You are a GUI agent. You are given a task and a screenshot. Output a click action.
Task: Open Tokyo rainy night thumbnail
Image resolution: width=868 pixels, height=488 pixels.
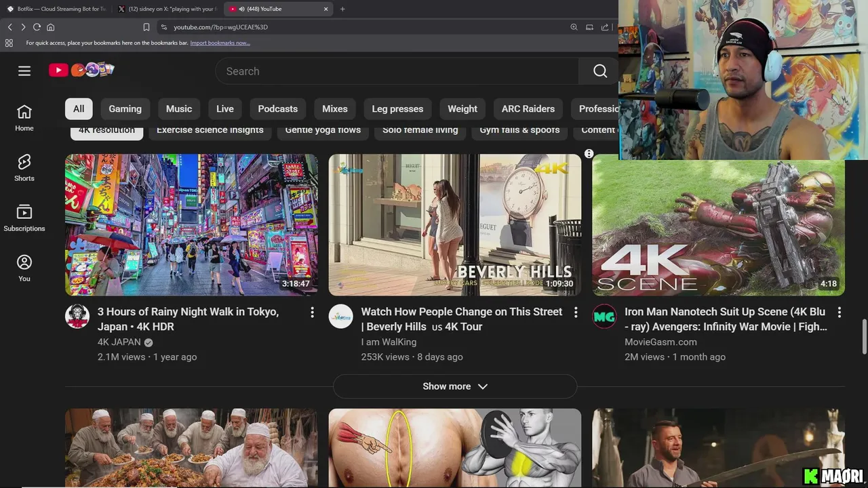191,225
